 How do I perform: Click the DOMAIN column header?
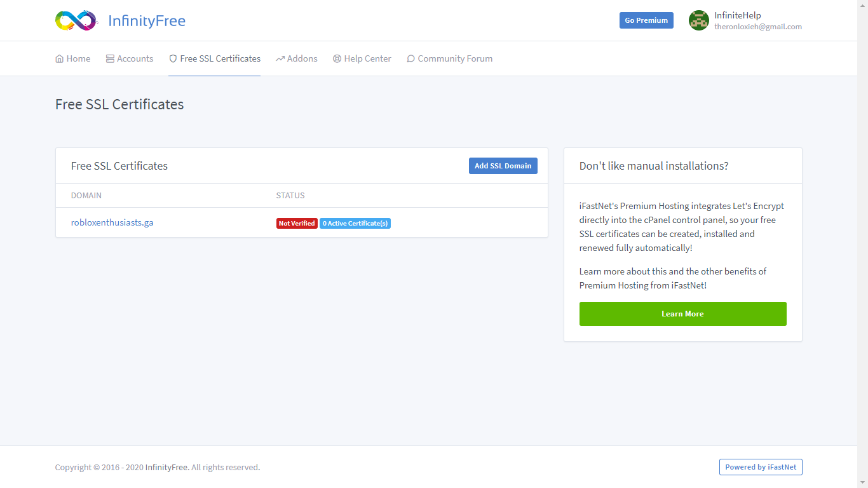86,195
